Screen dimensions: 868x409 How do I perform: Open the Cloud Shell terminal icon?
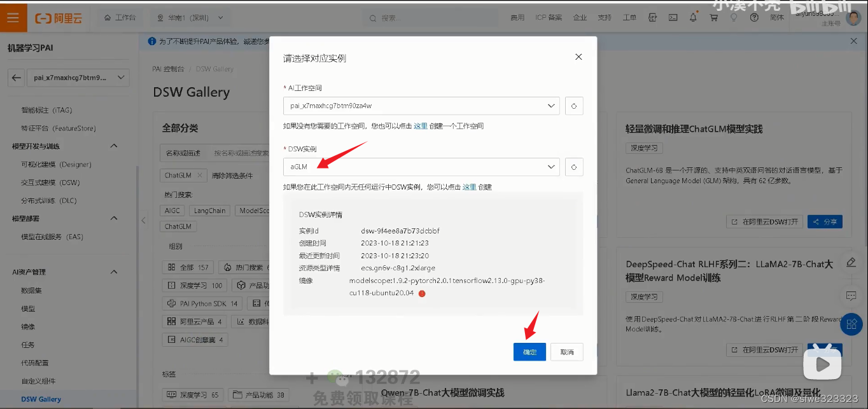click(x=673, y=18)
